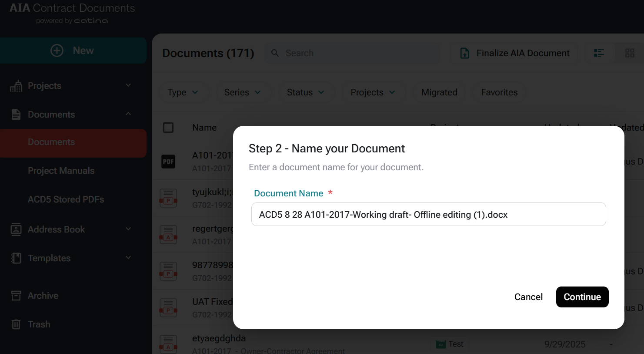Switch to list view icon
Image resolution: width=644 pixels, height=354 pixels.
[x=599, y=53]
